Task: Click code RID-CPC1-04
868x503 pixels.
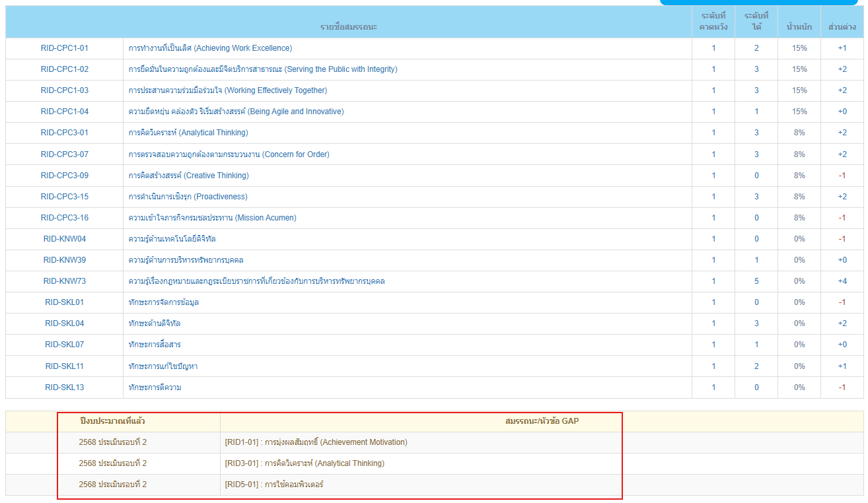Action: pyautogui.click(x=64, y=112)
